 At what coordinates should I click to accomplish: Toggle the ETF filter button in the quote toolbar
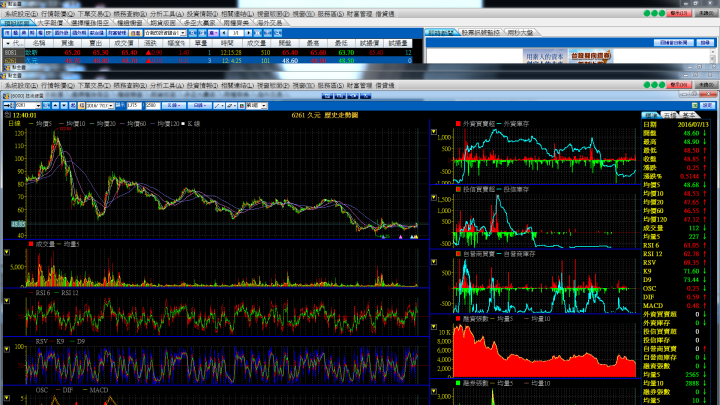pos(49,33)
